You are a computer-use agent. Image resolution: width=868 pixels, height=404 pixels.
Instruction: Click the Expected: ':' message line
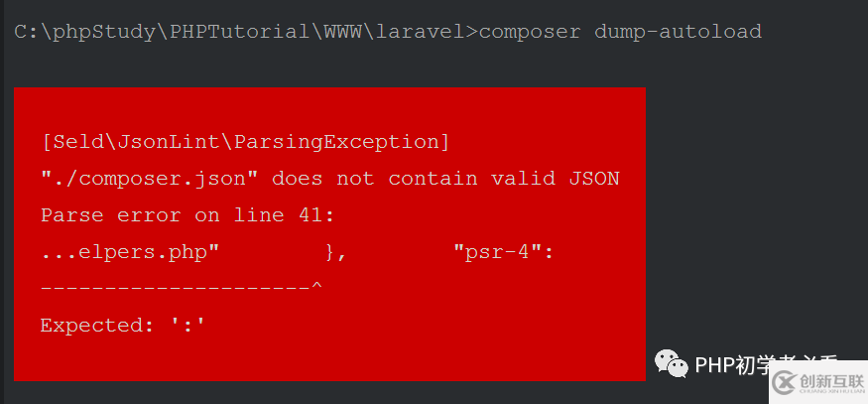123,325
